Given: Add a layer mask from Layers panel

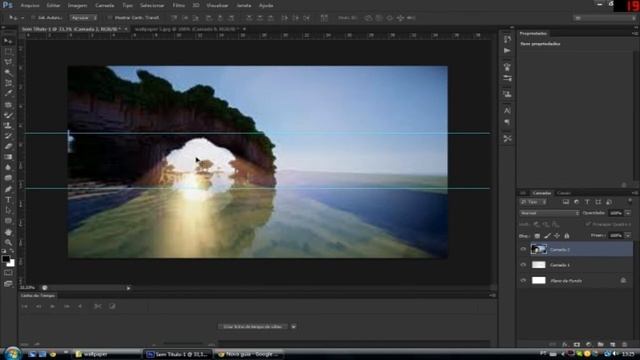Looking at the screenshot, I should pos(577,344).
